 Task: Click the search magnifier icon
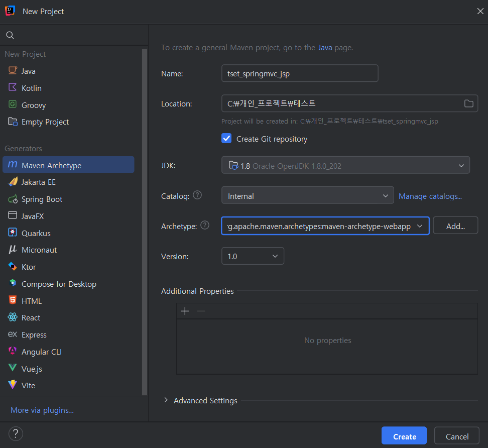[x=10, y=35]
